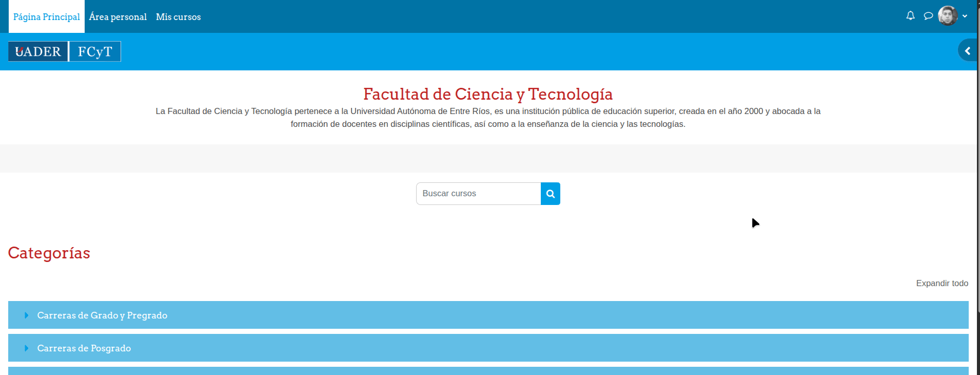Expand Carreras de Posgrado arrow

[x=27, y=348]
